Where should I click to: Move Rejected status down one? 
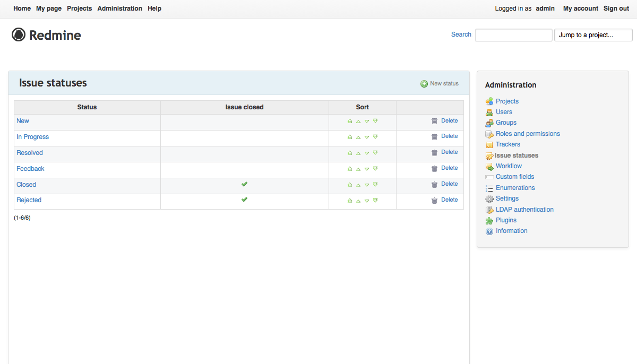367,201
